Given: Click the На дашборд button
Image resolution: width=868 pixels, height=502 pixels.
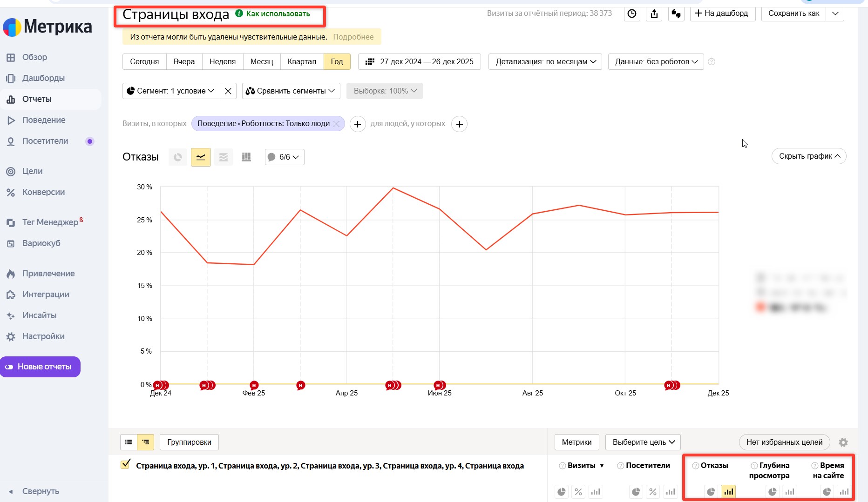Looking at the screenshot, I should 722,13.
